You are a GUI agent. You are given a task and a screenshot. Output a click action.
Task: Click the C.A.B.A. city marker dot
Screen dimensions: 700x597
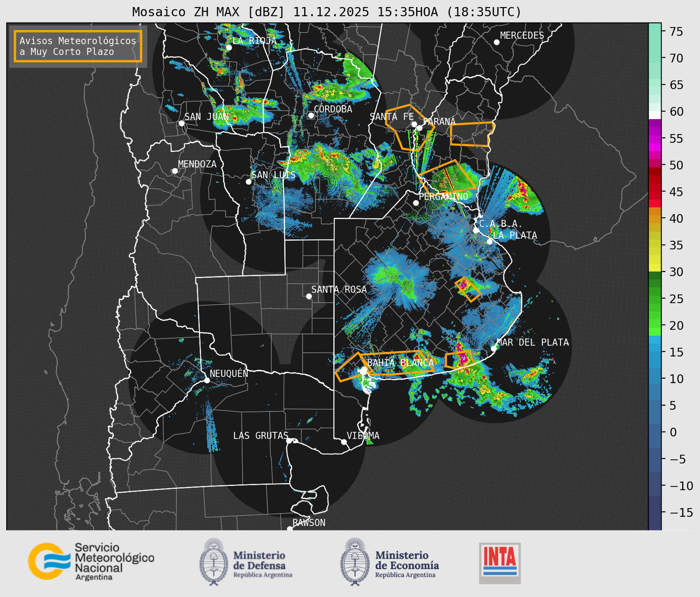point(476,230)
